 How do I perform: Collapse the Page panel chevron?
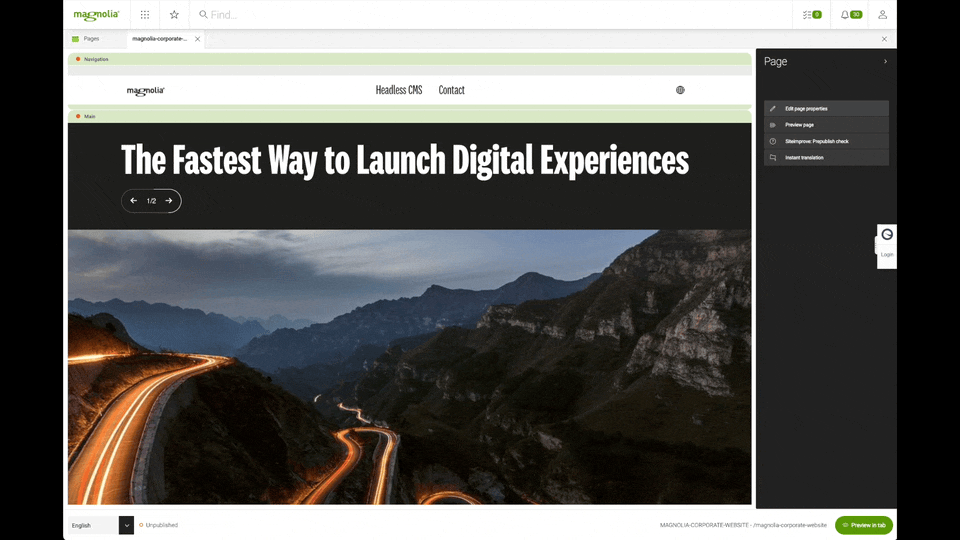click(885, 62)
